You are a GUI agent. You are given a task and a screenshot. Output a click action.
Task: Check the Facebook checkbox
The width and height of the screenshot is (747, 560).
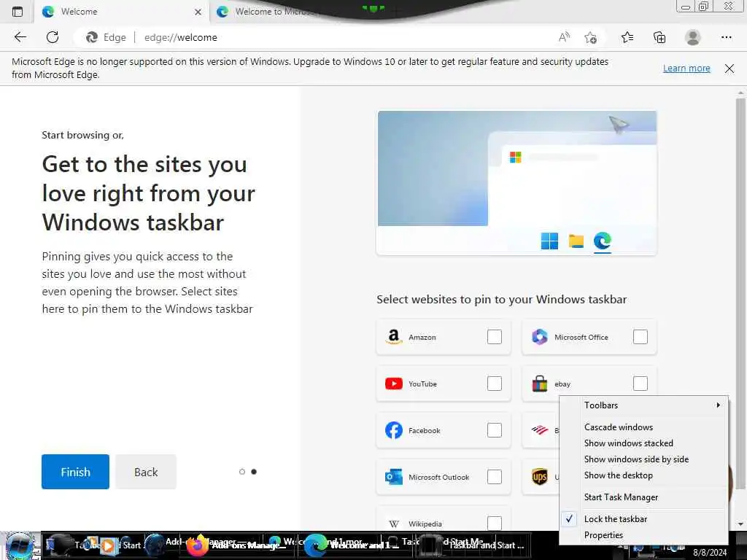click(x=495, y=430)
